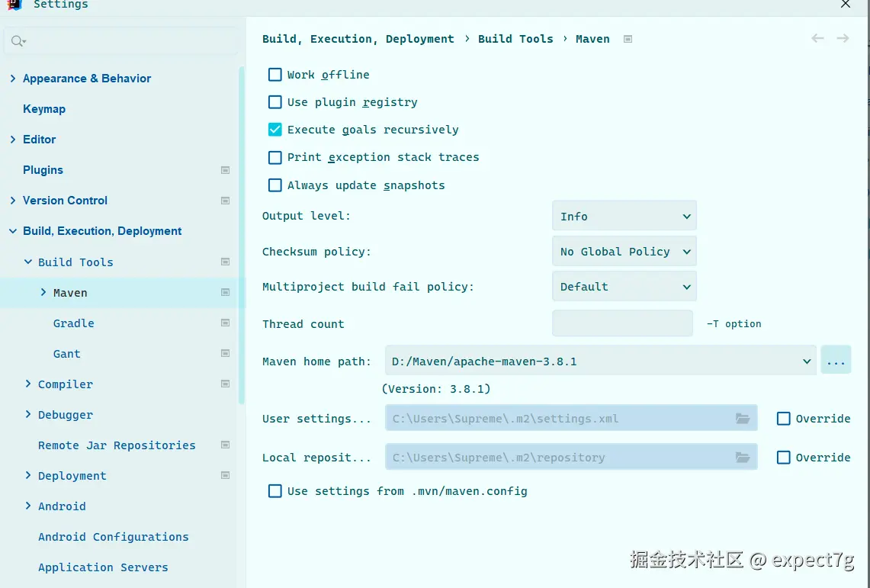Select Keymap in settings tree
Image resolution: width=870 pixels, height=588 pixels.
tap(43, 109)
